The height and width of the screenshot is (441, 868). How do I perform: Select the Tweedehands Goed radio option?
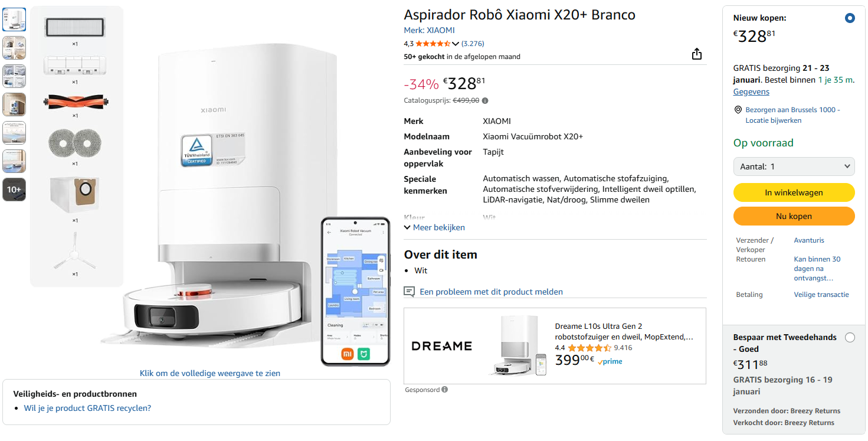850,338
